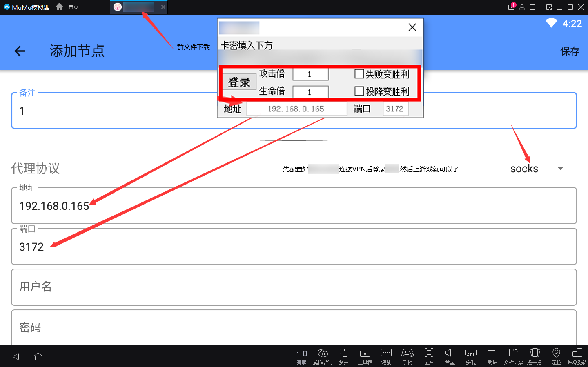Viewport: 588px width, 367px height.
Task: Open the 工具箱 toolbox
Action: point(365,356)
